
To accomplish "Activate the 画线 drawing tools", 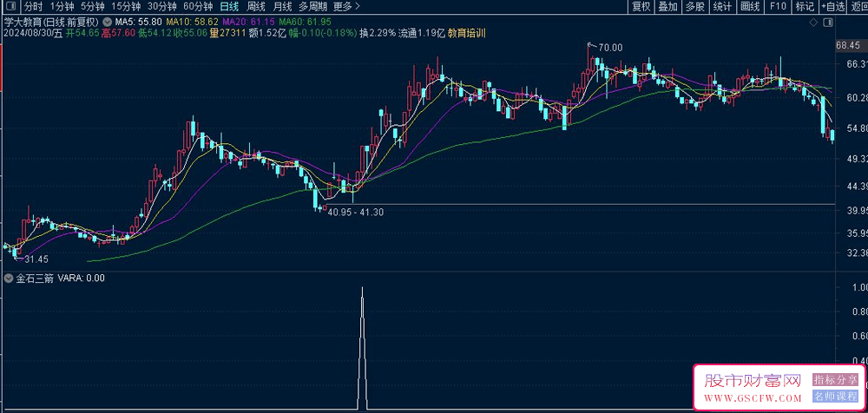I will [x=750, y=7].
